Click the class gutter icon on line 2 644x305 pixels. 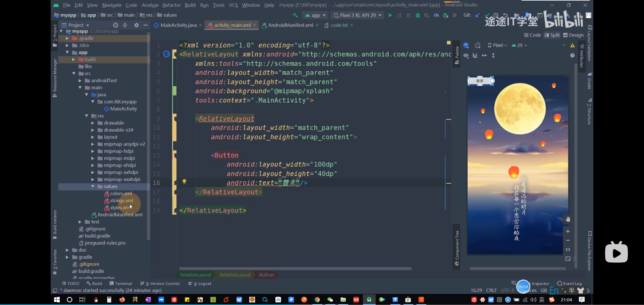(x=166, y=54)
